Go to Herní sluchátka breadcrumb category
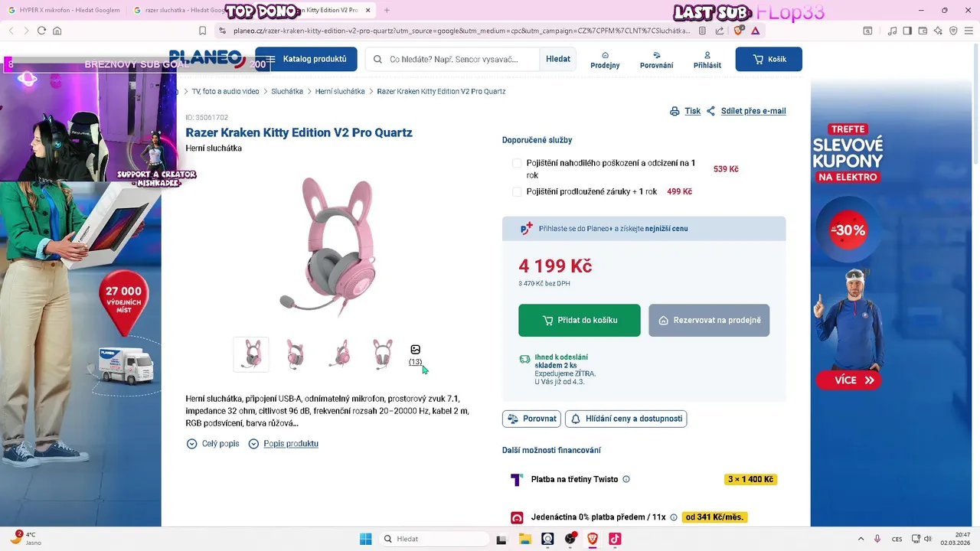980x551 pixels. pos(340,92)
